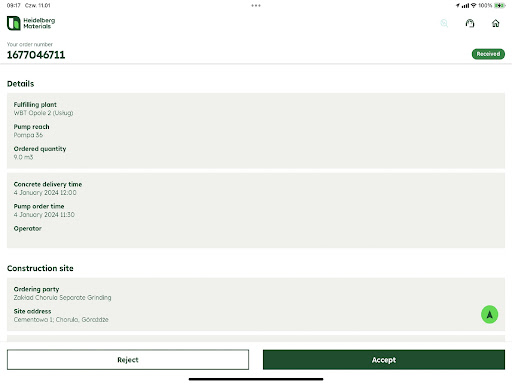The height and width of the screenshot is (384, 512).
Task: Tap the Construction site heading
Action: [40, 268]
